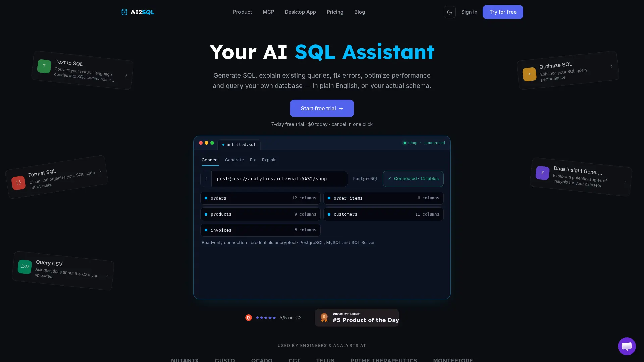This screenshot has height=362, width=644.
Task: Go to the Desktop App page
Action: pyautogui.click(x=300, y=12)
